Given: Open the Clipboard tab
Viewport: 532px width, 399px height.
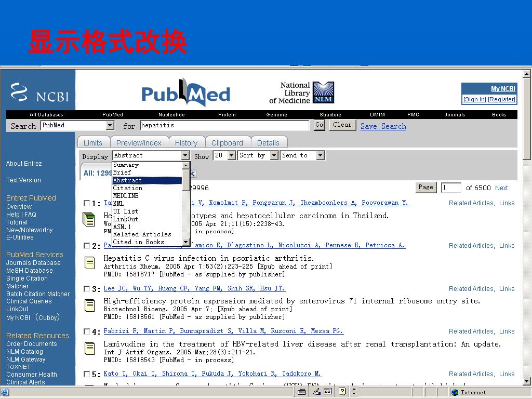Looking at the screenshot, I should (x=227, y=143).
